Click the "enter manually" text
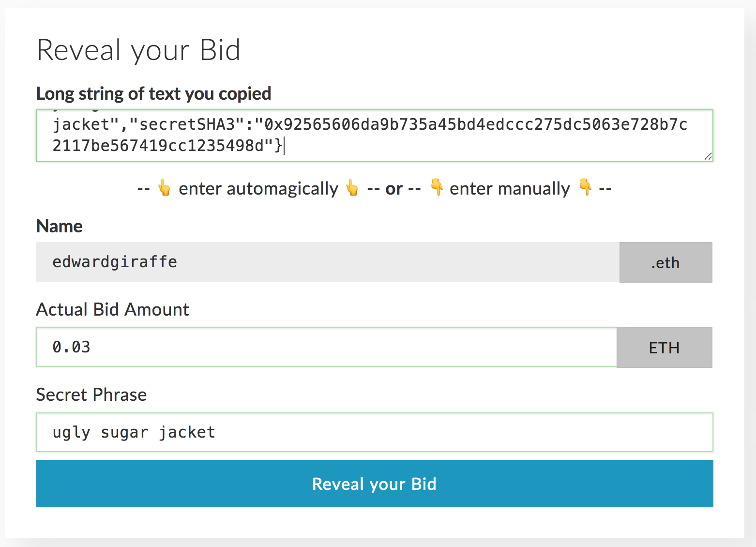756x547 pixels. 510,189
